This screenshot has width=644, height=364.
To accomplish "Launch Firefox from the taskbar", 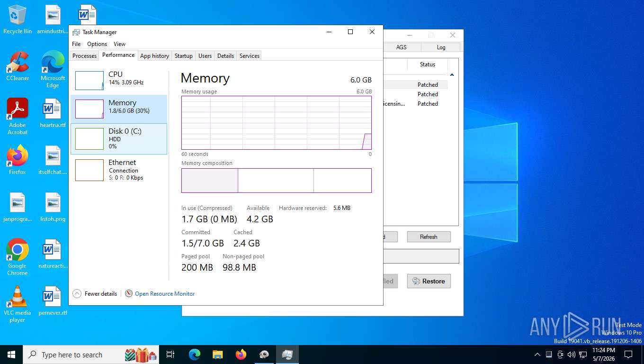I will pyautogui.click(x=241, y=355).
